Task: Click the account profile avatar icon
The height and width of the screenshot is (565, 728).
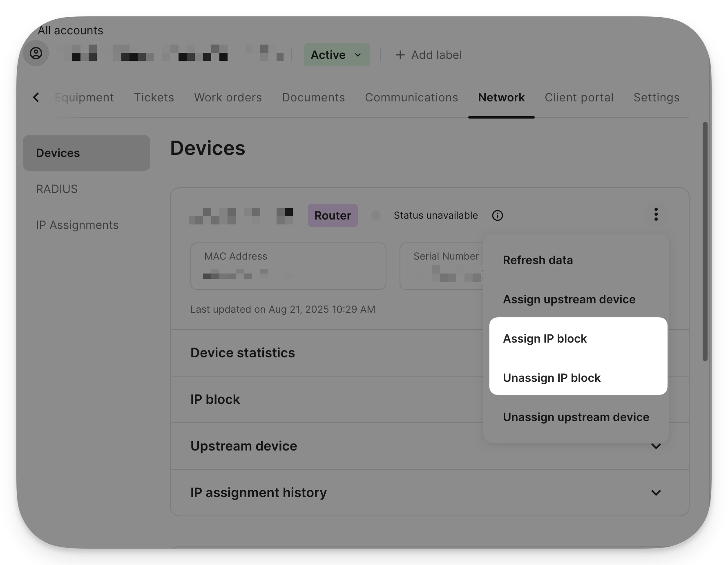Action: (36, 53)
